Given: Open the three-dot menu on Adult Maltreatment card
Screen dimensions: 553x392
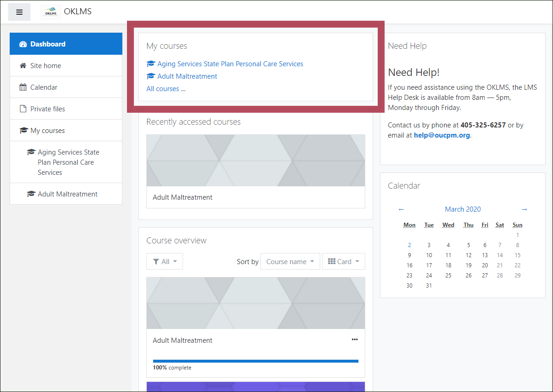Looking at the screenshot, I should pos(354,340).
